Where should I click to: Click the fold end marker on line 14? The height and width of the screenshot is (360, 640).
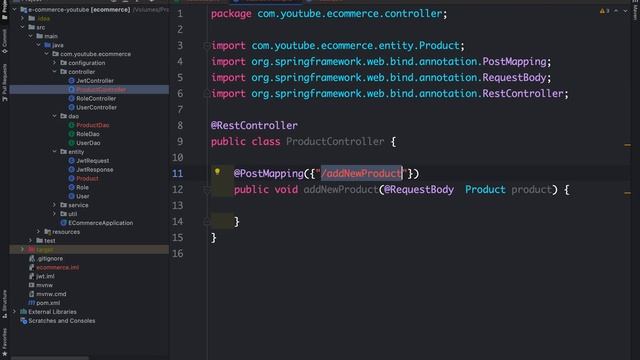pos(207,222)
